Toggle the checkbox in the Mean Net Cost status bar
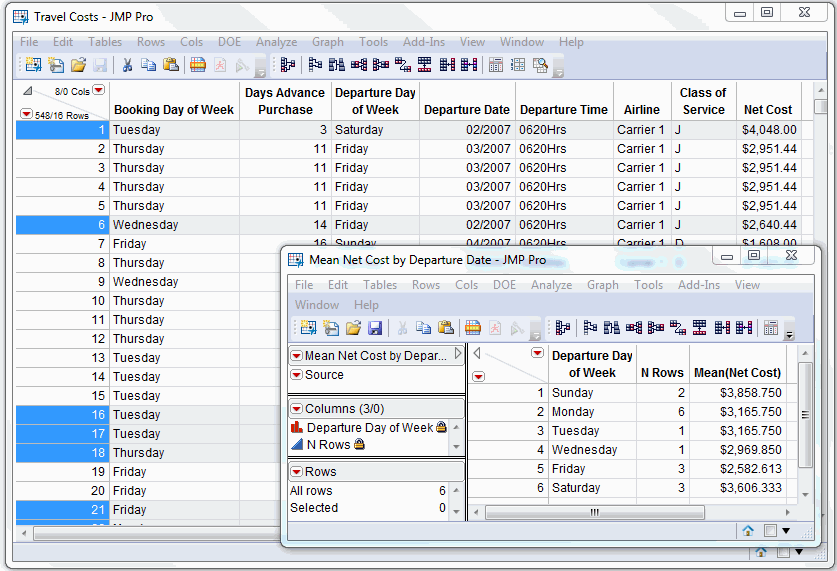837x571 pixels. tap(769, 531)
